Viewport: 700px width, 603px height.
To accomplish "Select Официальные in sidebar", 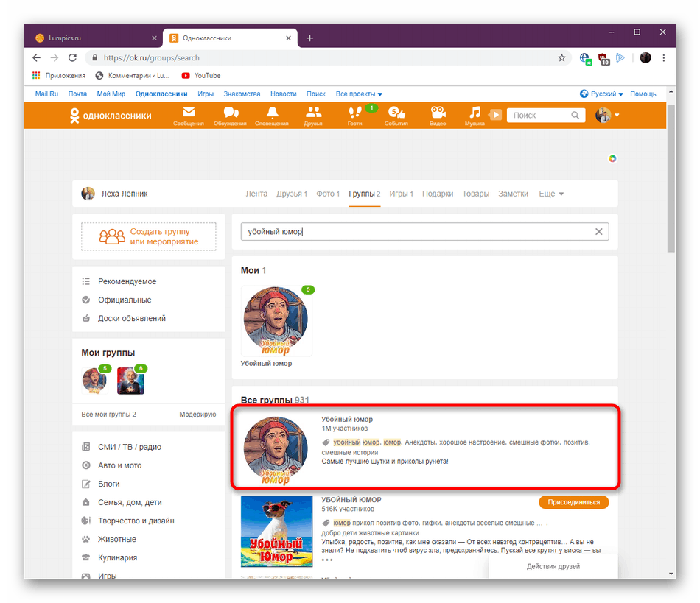I will point(125,300).
